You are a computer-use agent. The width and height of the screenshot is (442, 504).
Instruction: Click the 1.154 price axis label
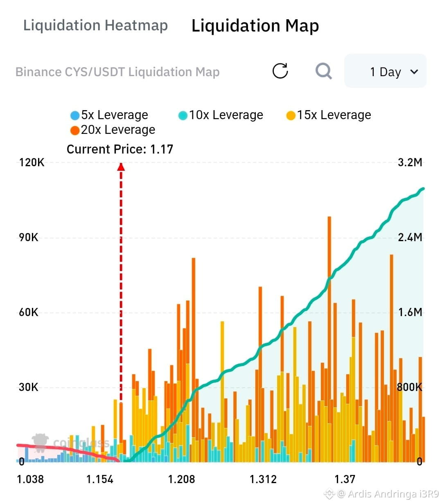click(x=100, y=479)
